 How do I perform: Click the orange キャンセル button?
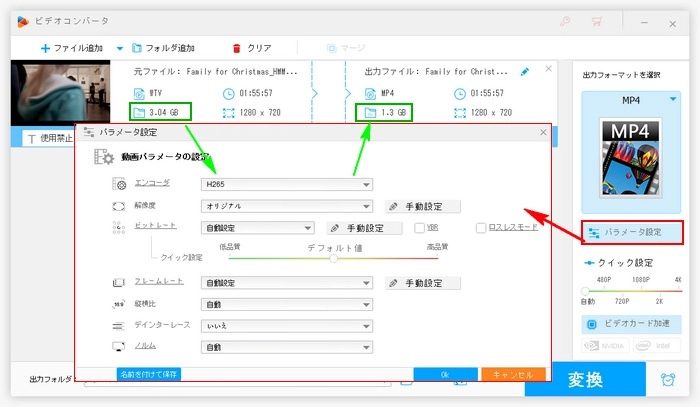[513, 374]
